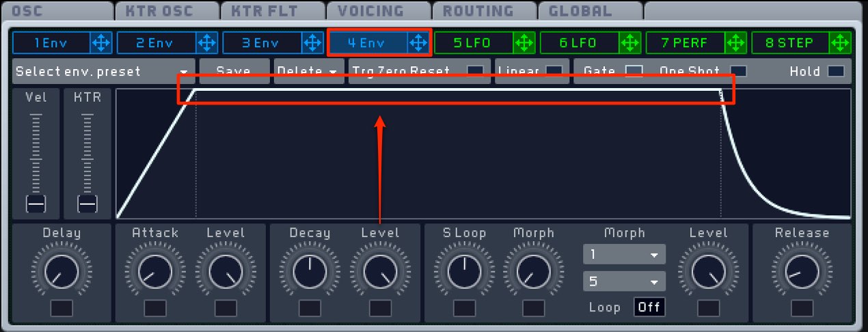
Task: Click the move icon beside 2 Env
Action: pos(206,43)
